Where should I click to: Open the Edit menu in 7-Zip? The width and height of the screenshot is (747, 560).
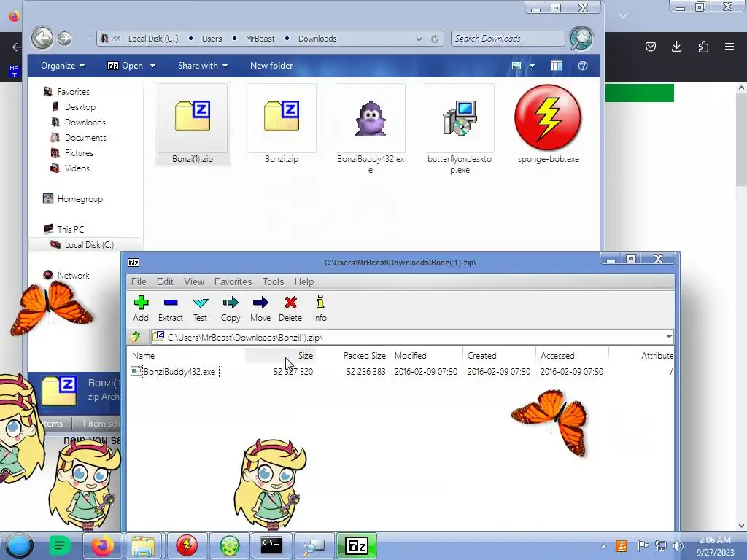click(165, 282)
